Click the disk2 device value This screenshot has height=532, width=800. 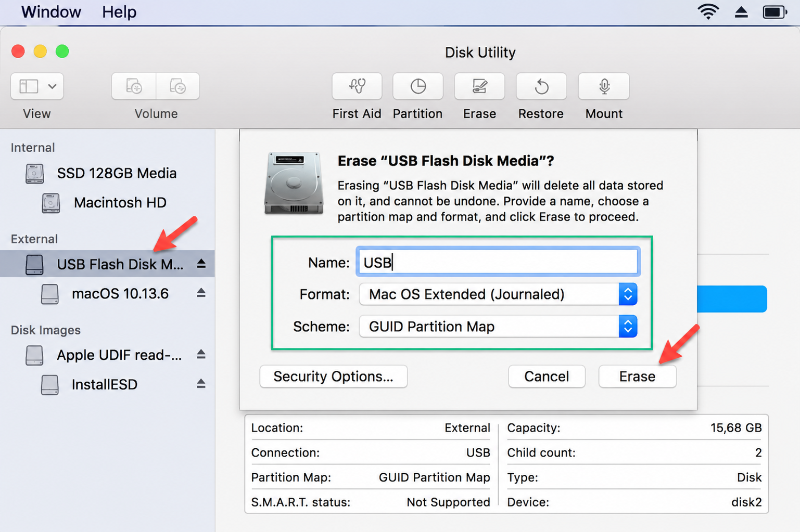(746, 502)
